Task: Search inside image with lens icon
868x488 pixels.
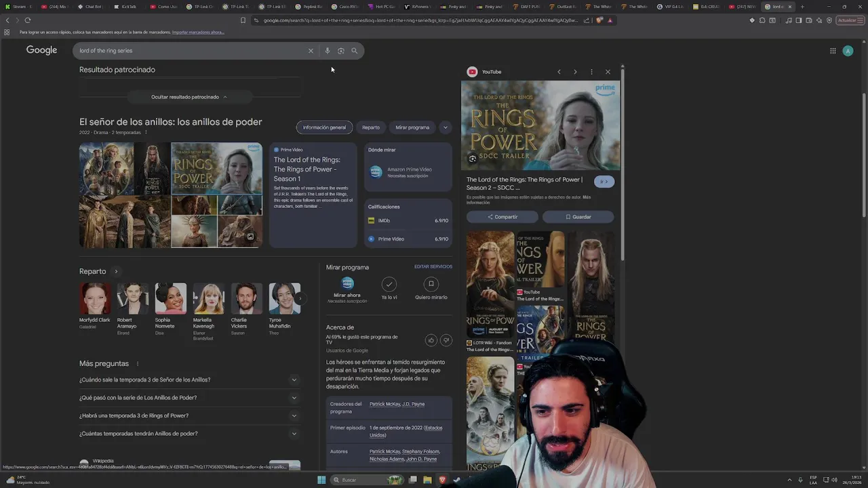Action: (473, 159)
